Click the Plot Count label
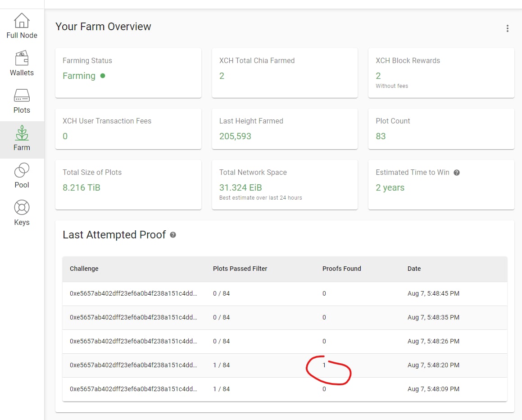Image resolution: width=522 pixels, height=420 pixels. tap(393, 121)
